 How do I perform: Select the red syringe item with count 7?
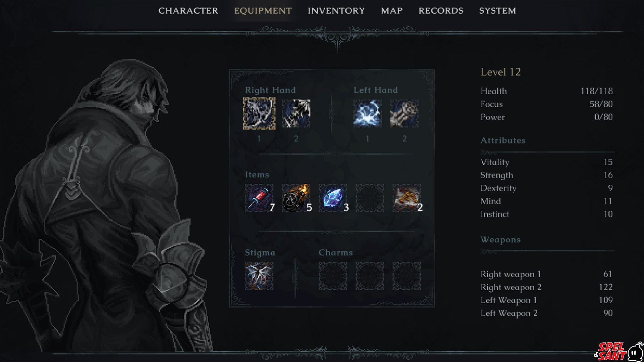click(259, 198)
